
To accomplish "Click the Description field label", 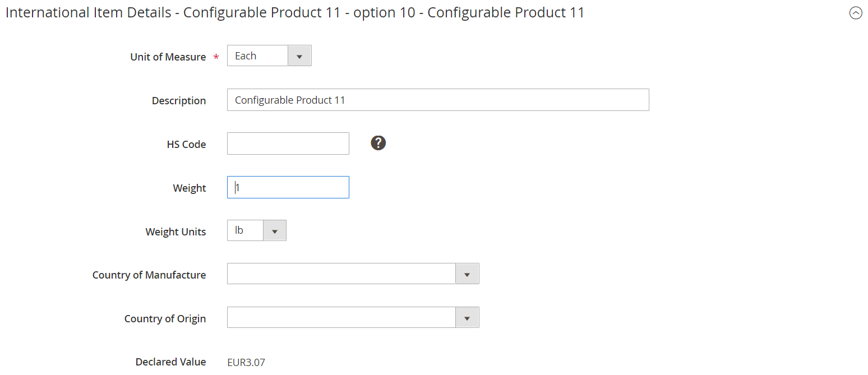I will pyautogui.click(x=179, y=101).
